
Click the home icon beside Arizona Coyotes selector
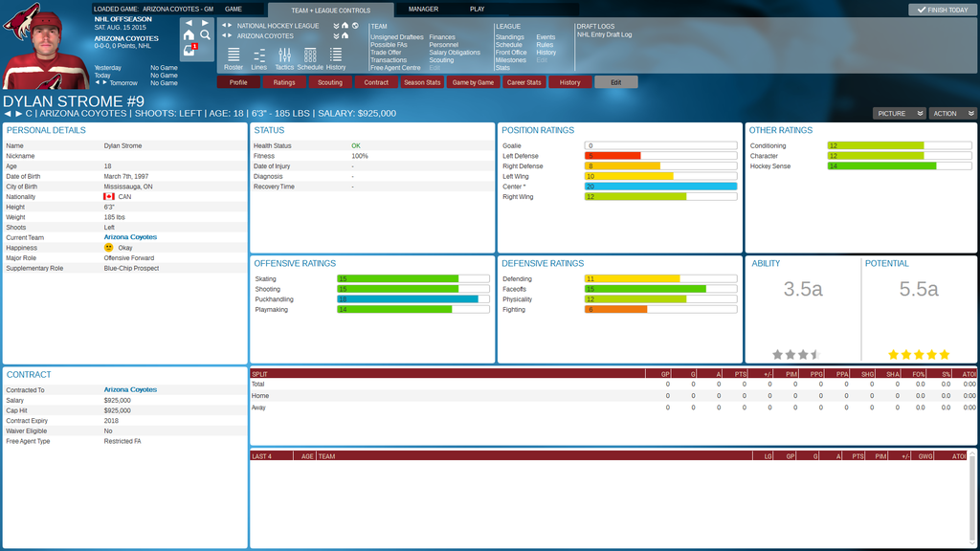[x=345, y=35]
